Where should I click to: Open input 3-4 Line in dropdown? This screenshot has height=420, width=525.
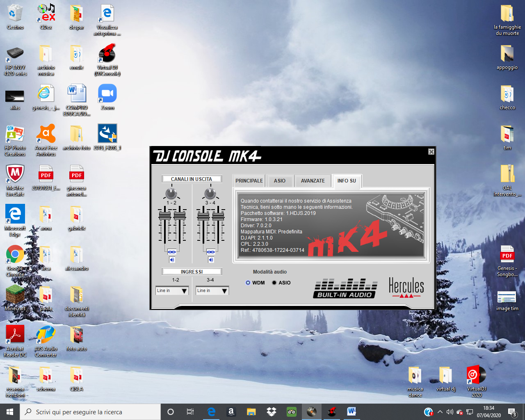(x=212, y=291)
